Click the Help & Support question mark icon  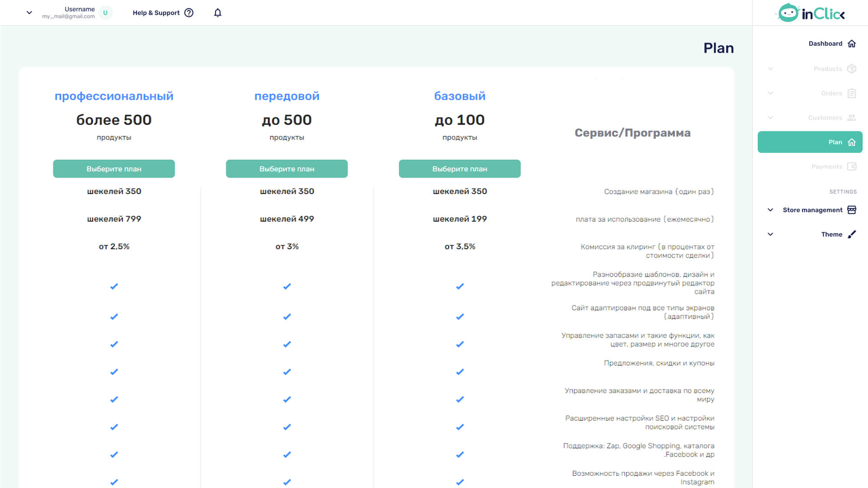(x=189, y=13)
